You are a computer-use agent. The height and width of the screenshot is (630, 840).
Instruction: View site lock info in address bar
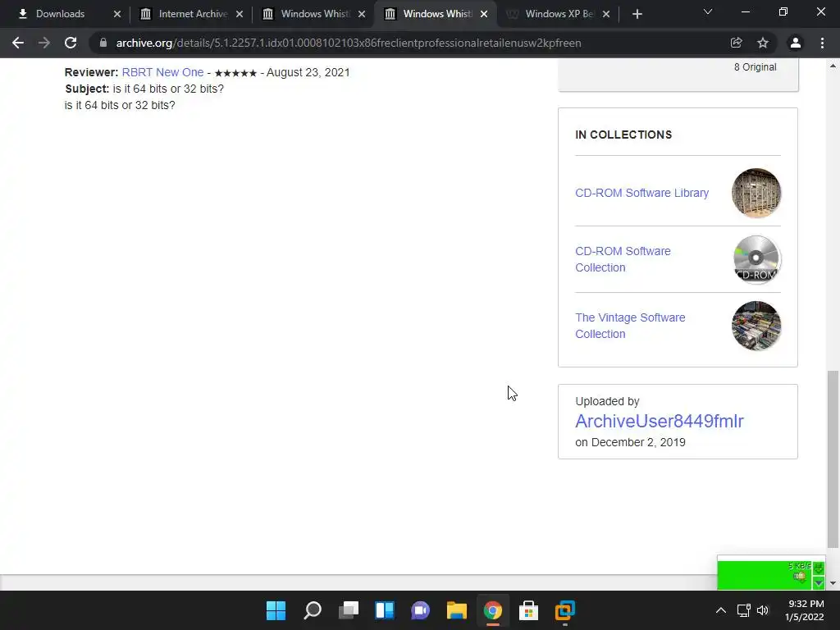103,43
